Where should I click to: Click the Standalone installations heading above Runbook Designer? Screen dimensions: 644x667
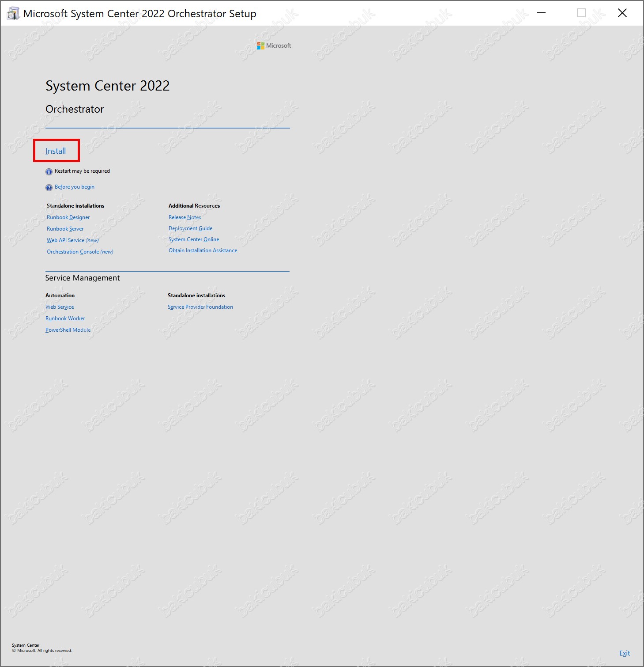pos(75,206)
